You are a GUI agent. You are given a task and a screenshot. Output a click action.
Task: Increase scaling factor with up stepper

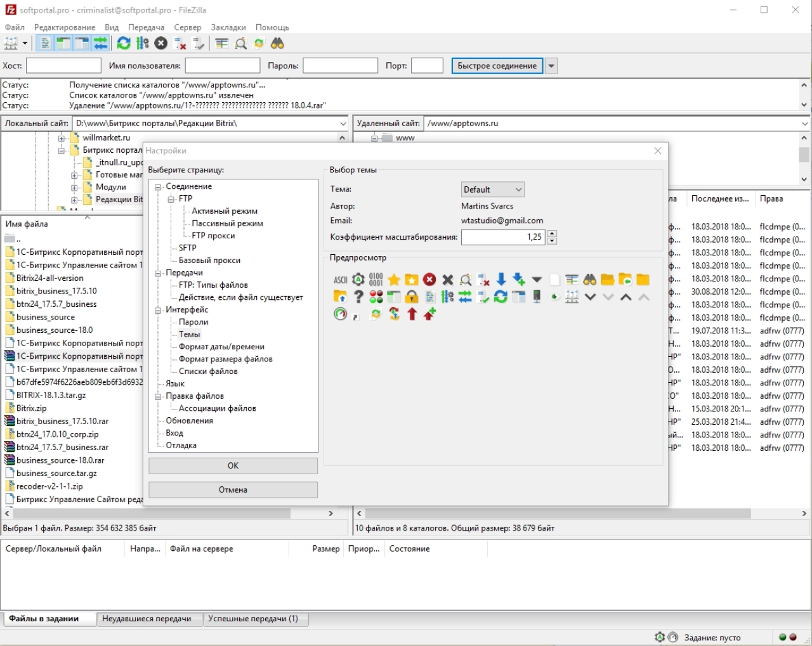click(552, 233)
